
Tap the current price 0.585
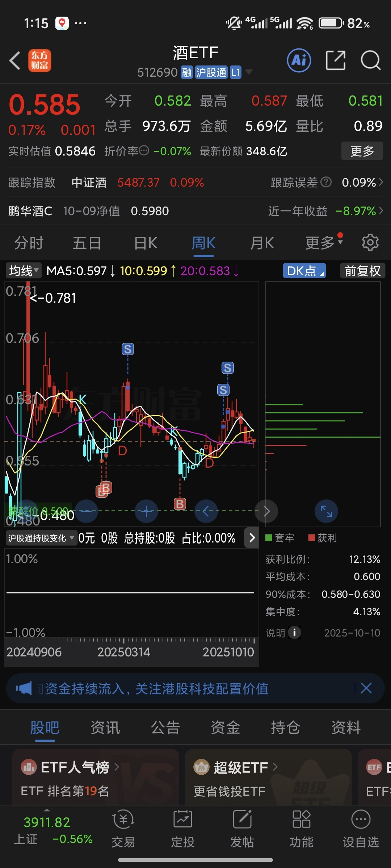click(x=45, y=105)
